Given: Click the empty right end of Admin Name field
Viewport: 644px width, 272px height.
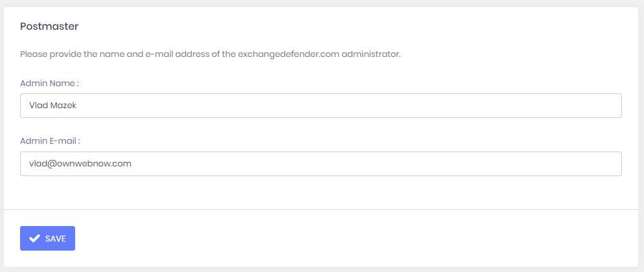Looking at the screenshot, I should [x=583, y=106].
